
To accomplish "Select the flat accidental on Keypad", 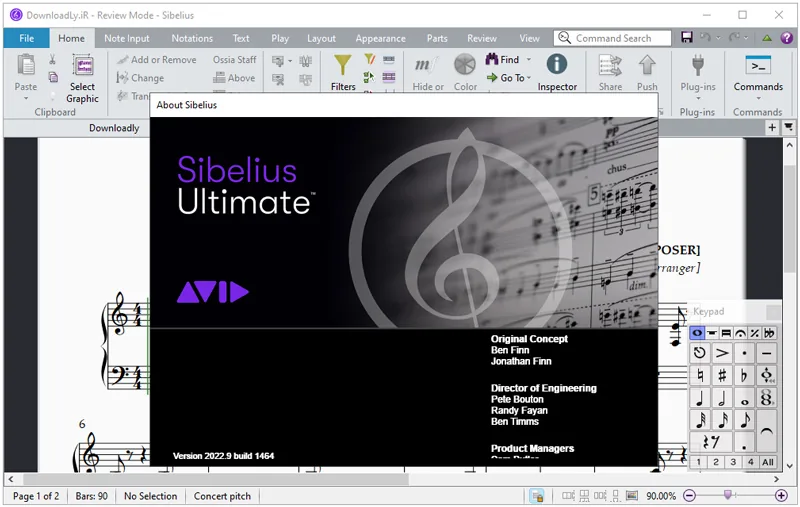I will pos(744,376).
